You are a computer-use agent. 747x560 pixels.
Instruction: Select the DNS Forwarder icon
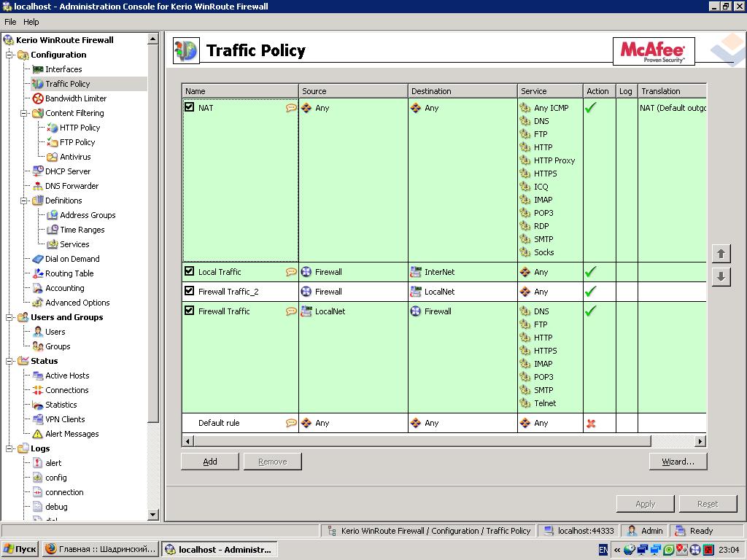pyautogui.click(x=38, y=186)
